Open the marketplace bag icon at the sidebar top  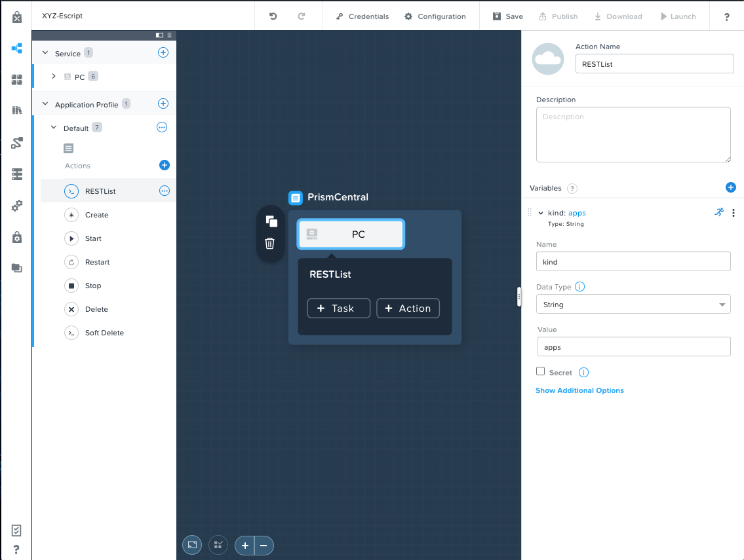click(17, 17)
